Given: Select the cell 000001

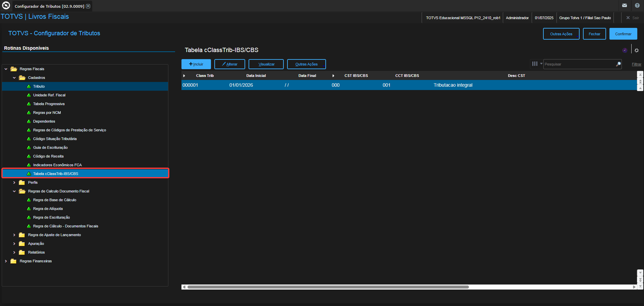Looking at the screenshot, I should [190, 85].
